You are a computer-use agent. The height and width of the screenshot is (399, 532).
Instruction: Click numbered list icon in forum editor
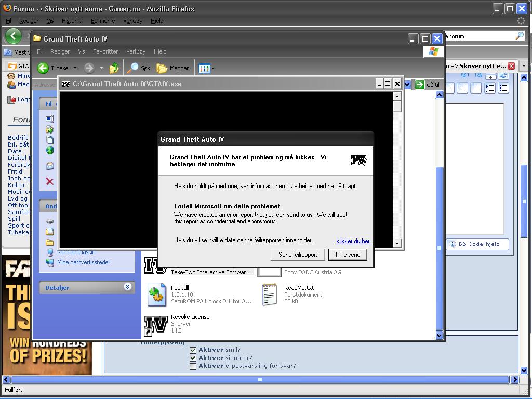click(489, 88)
